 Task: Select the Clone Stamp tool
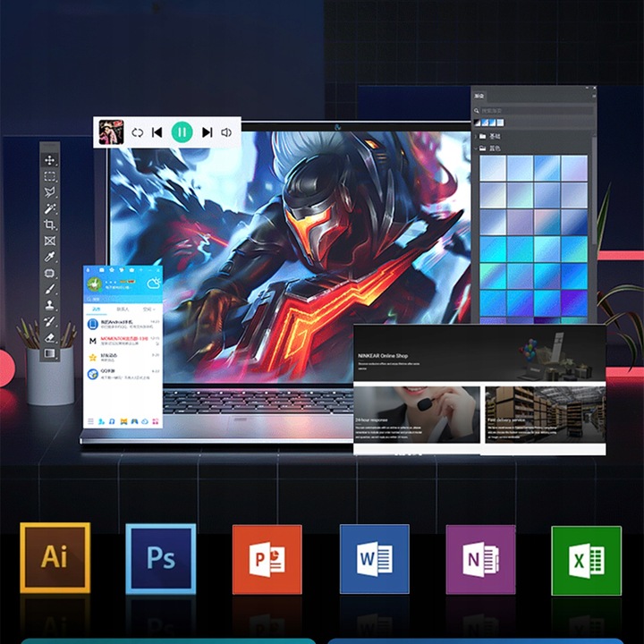50,305
